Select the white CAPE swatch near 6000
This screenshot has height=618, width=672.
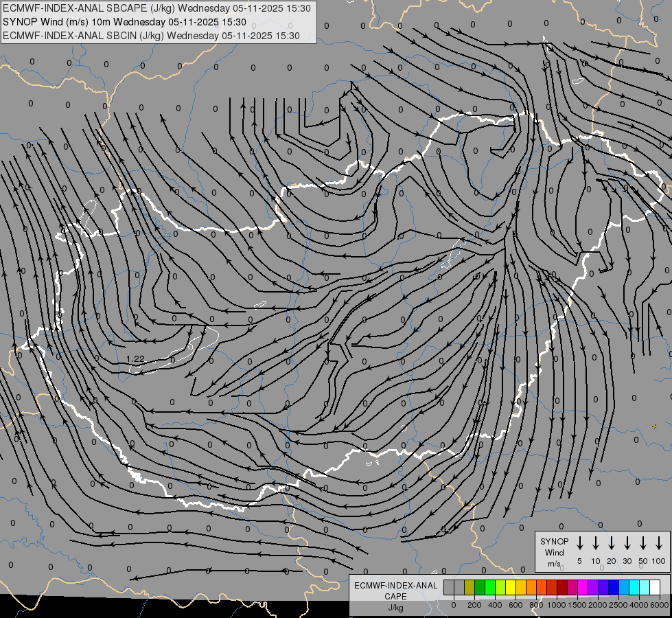coord(655,587)
